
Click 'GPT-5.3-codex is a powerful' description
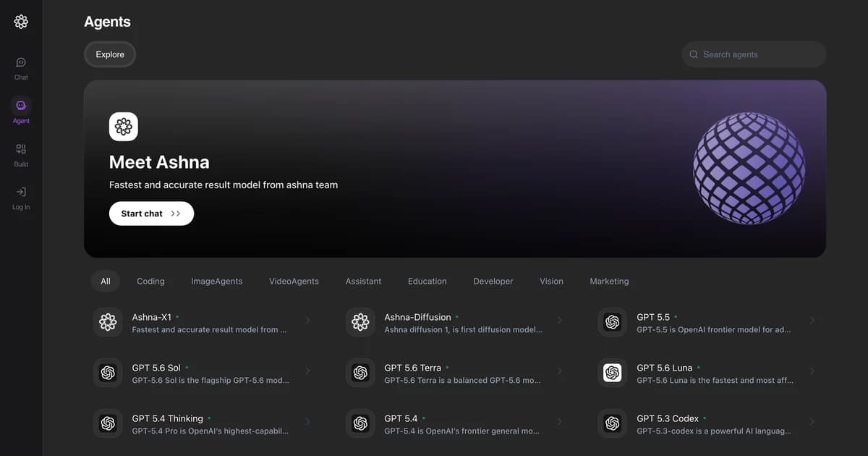[x=714, y=431]
